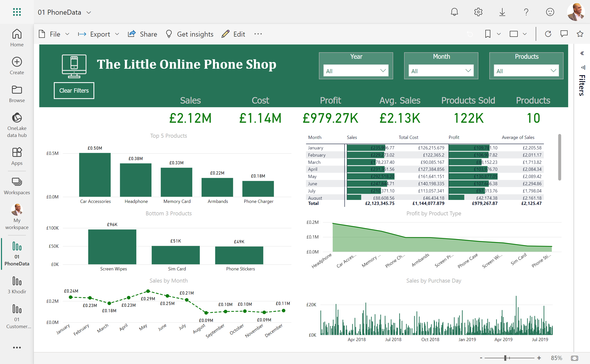Select May row in table
Viewport: 590px width, 364px height.
425,176
